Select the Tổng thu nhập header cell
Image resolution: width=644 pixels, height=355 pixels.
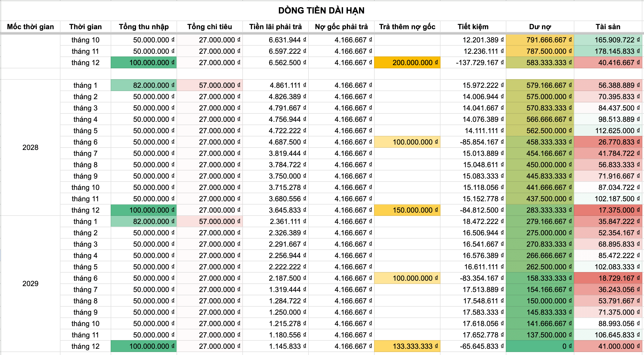coord(144,27)
